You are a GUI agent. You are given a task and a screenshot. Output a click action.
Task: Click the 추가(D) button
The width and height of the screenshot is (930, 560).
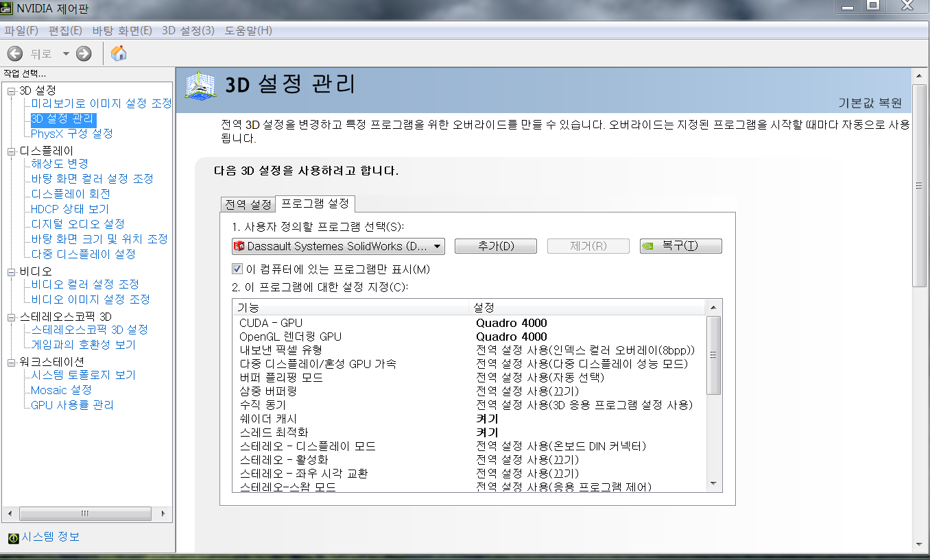click(495, 246)
